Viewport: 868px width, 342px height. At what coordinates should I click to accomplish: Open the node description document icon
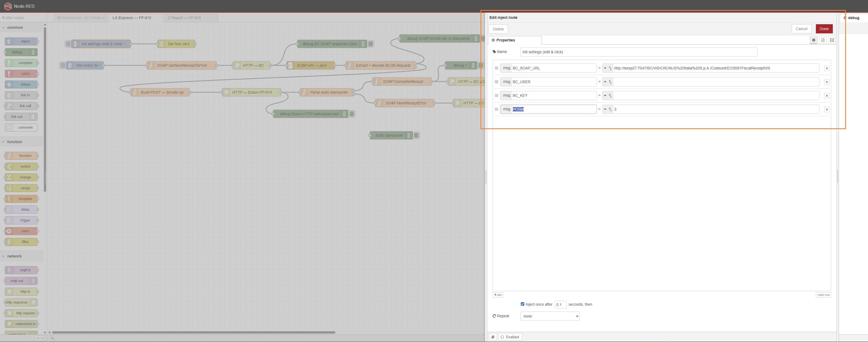[x=823, y=40]
